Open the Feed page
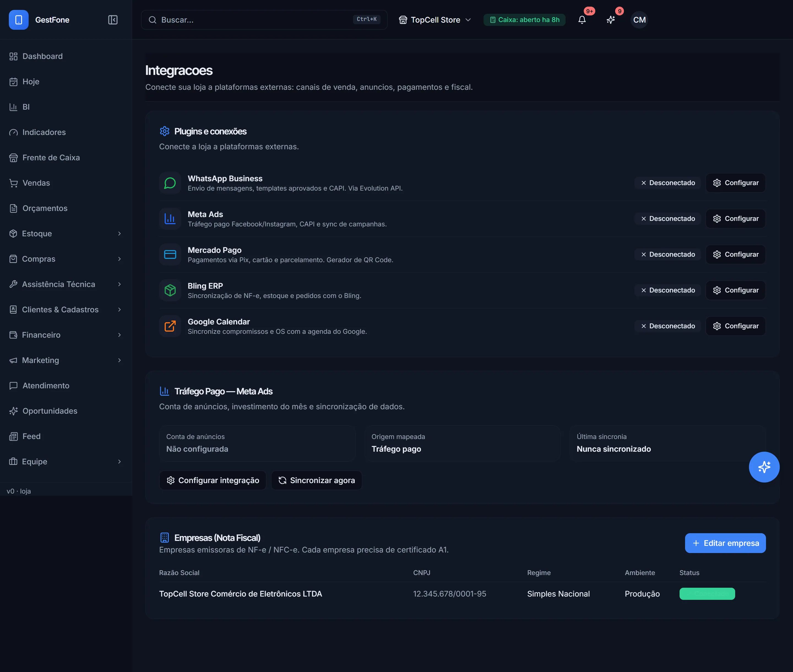This screenshot has height=672, width=793. coord(66,436)
